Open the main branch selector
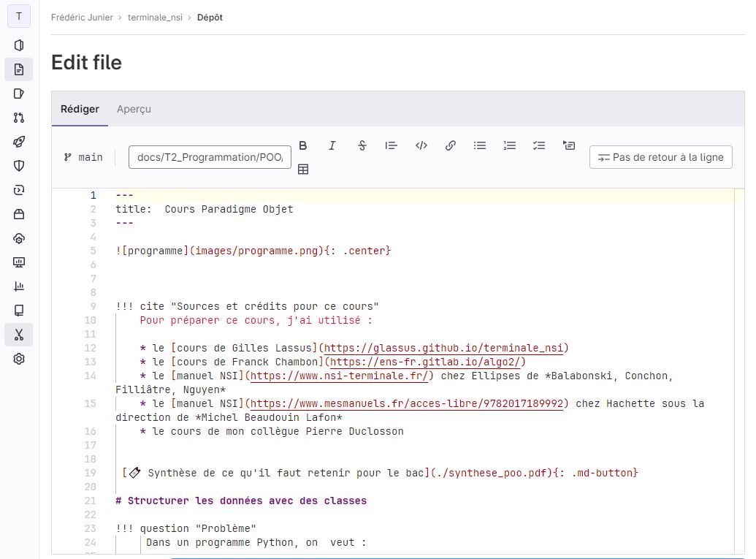756x559 pixels. [x=83, y=156]
